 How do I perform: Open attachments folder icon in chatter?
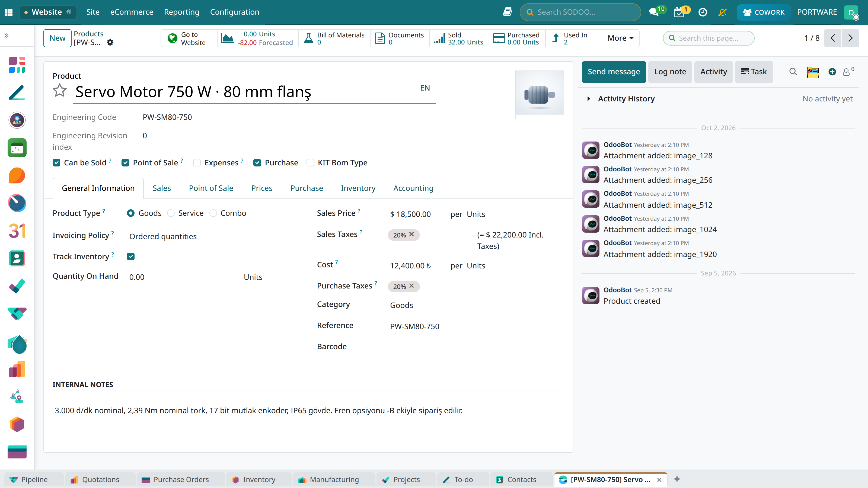pyautogui.click(x=813, y=72)
